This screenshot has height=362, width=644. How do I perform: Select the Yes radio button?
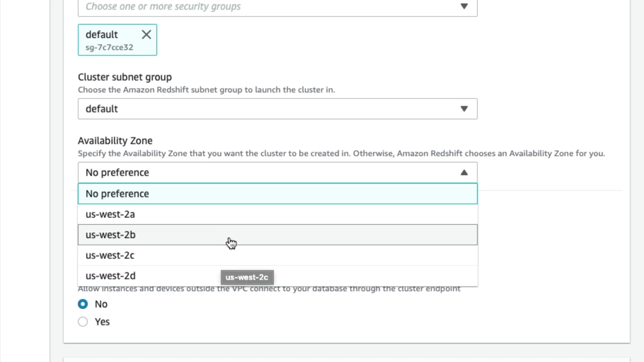pyautogui.click(x=83, y=322)
